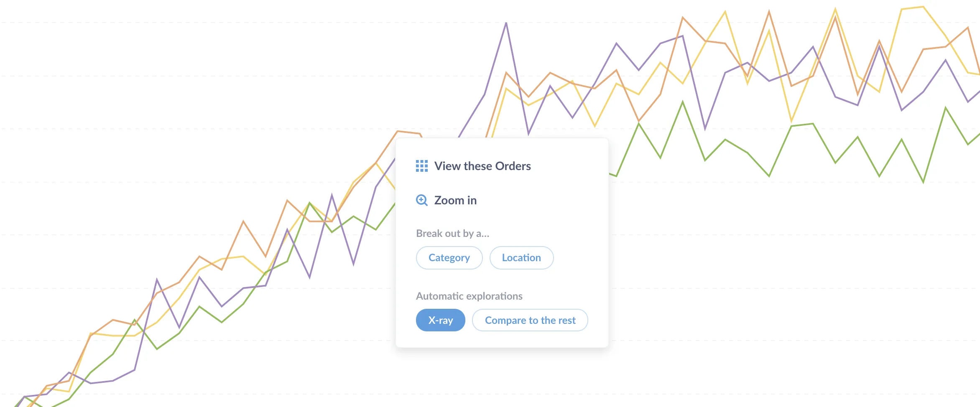Select Compare to the rest
Image resolution: width=980 pixels, height=407 pixels.
(x=530, y=320)
